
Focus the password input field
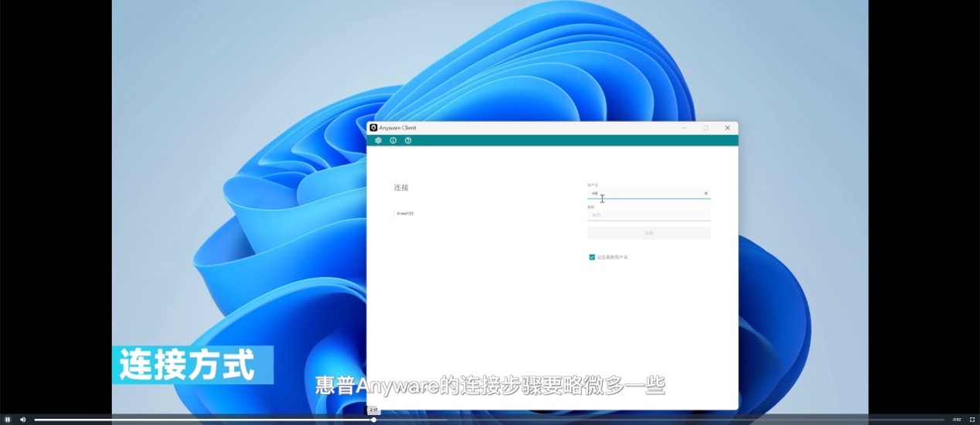(648, 215)
